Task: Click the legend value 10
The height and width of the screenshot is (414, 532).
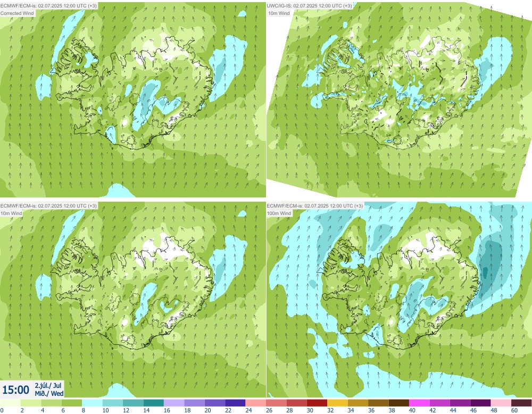Action: click(105, 410)
